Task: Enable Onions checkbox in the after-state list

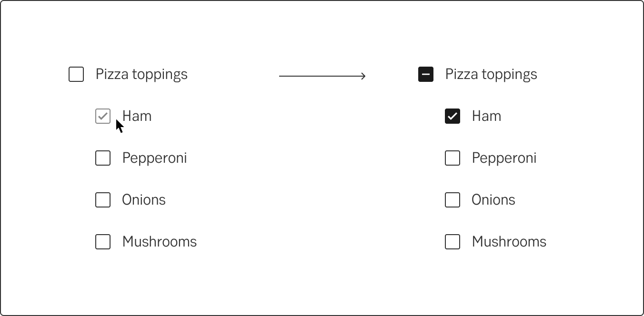Action: (x=453, y=200)
